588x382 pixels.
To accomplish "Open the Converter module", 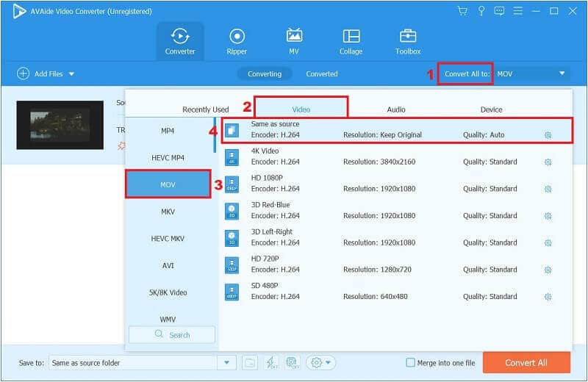I will 180,41.
